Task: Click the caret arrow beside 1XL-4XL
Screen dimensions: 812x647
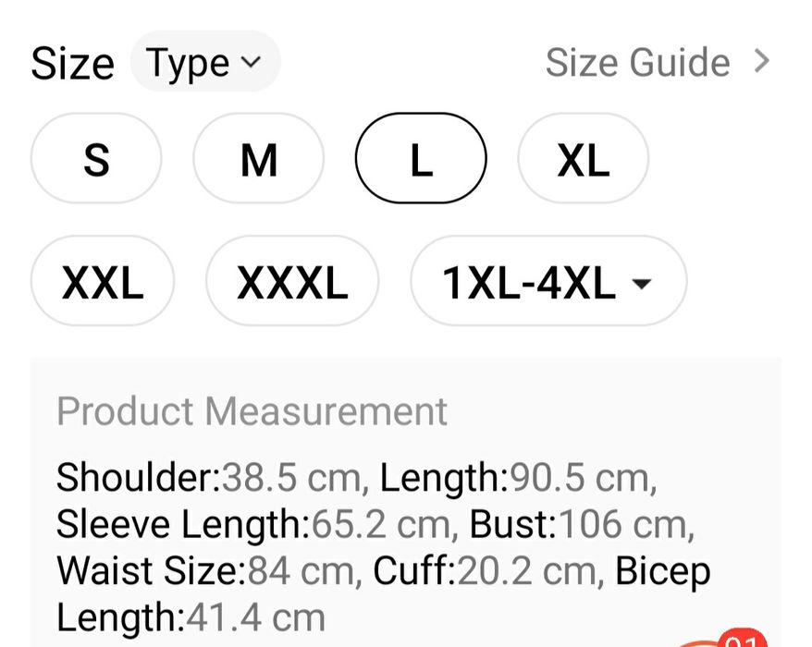Action: [640, 283]
